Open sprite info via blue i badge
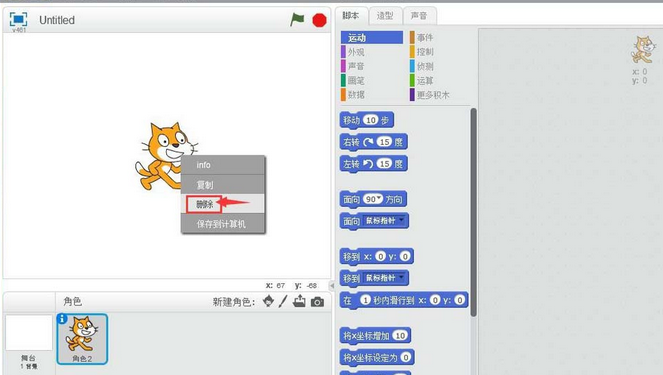Image resolution: width=663 pixels, height=375 pixels. (62, 319)
